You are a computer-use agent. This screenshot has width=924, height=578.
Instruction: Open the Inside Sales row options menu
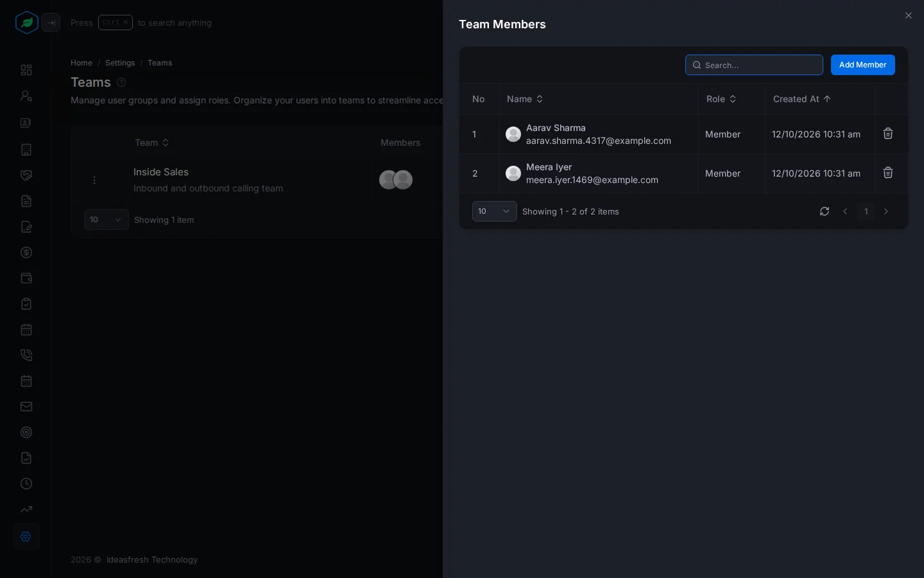pyautogui.click(x=94, y=180)
